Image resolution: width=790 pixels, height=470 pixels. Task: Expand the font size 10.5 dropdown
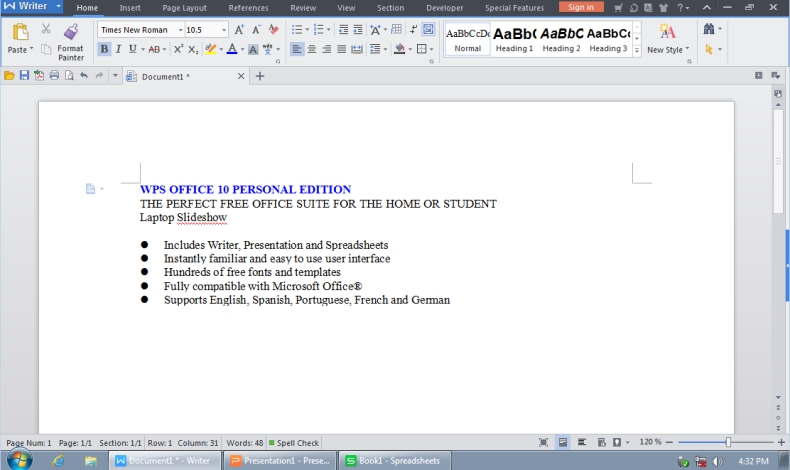click(225, 30)
